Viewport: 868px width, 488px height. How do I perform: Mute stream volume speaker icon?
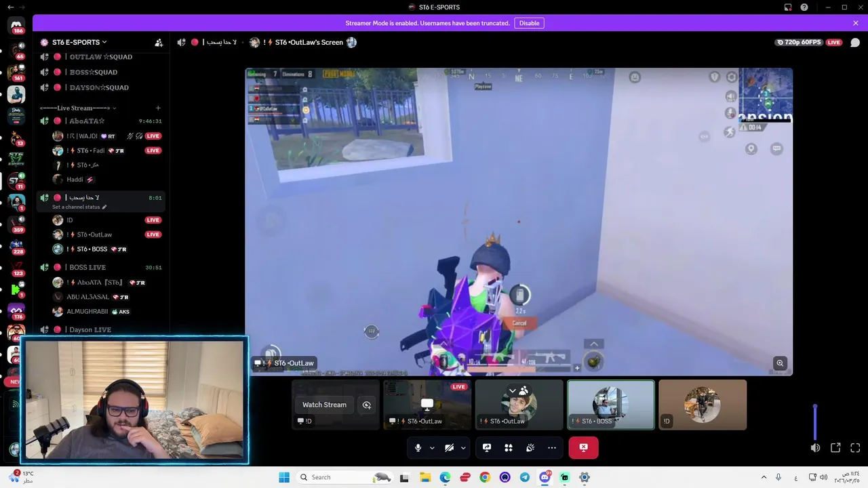click(815, 447)
